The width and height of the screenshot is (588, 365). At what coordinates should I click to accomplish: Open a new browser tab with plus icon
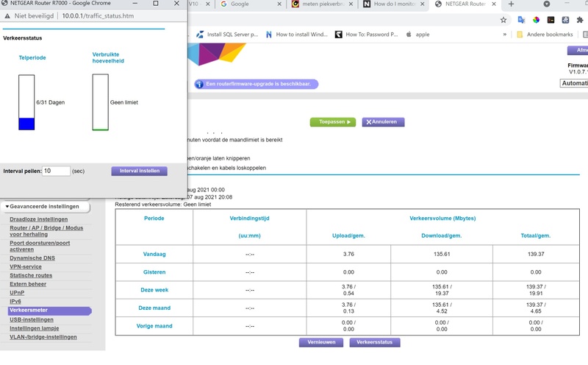point(511,4)
